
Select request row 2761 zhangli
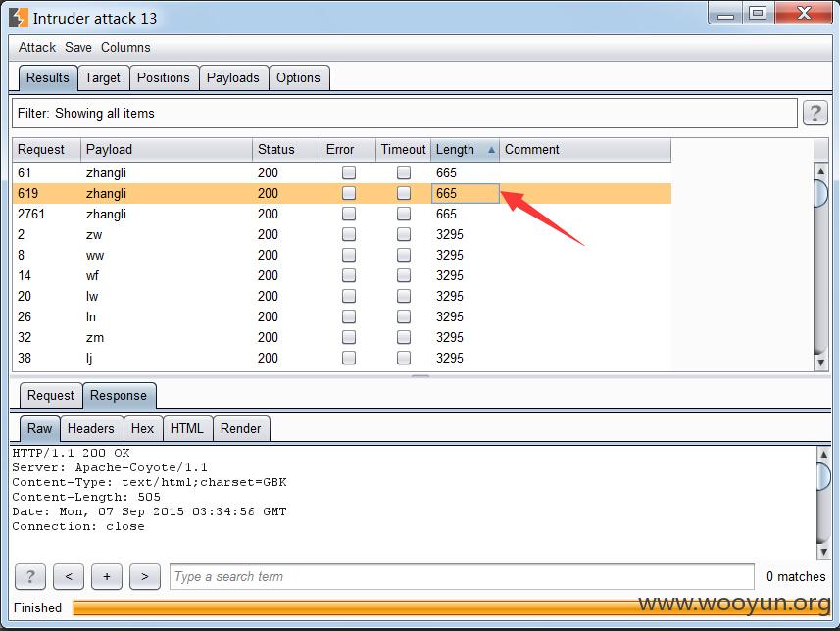click(x=342, y=214)
